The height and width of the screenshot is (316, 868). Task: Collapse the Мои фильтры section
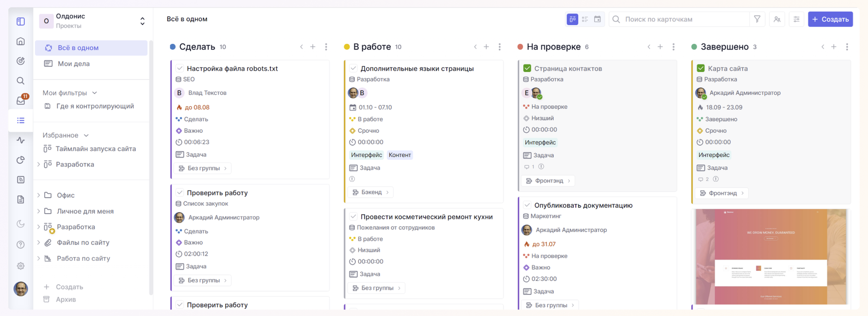[95, 93]
